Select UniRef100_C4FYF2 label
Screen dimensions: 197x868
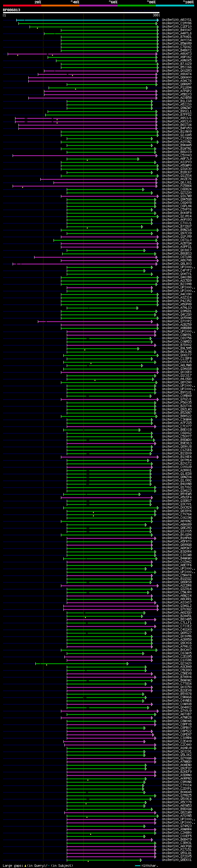pyautogui.click(x=176, y=271)
